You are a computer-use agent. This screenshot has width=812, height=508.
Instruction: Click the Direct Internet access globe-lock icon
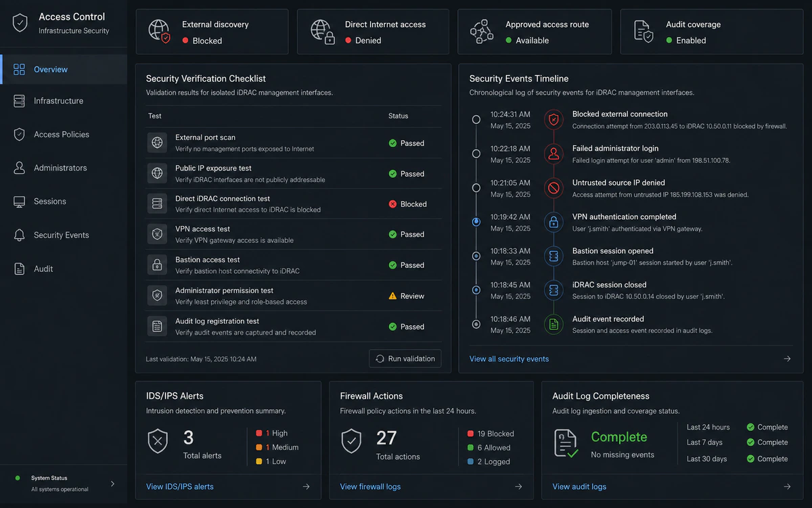pyautogui.click(x=323, y=31)
